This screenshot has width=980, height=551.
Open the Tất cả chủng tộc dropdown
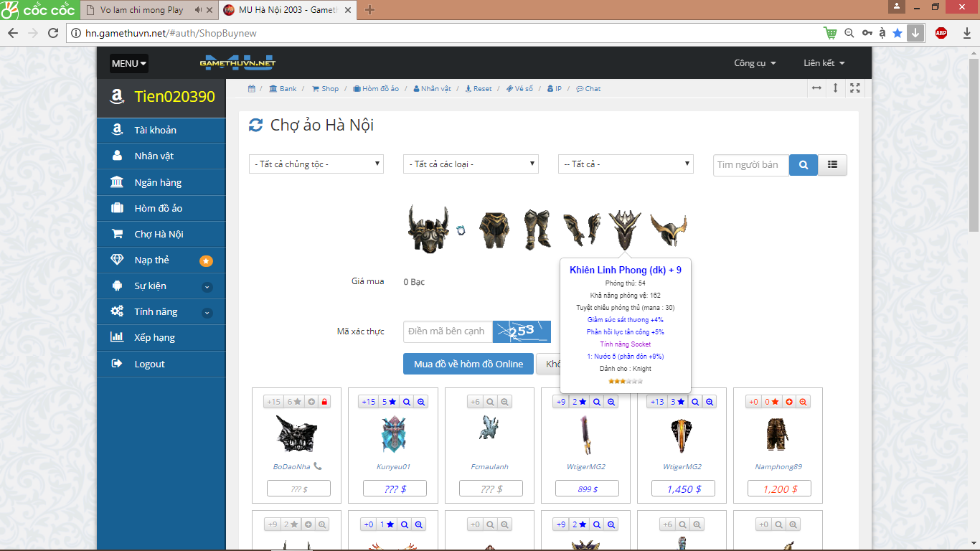pos(316,164)
